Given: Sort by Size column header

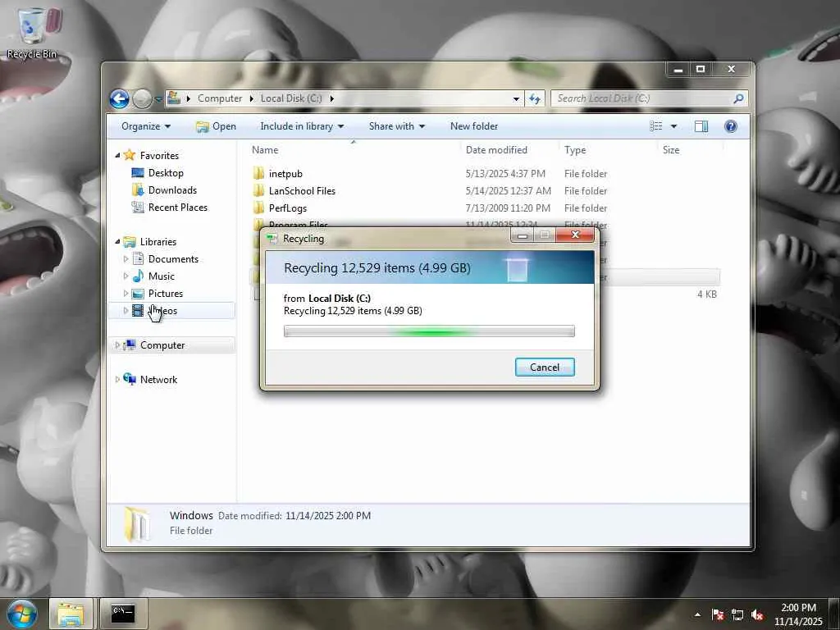Looking at the screenshot, I should click(x=690, y=150).
